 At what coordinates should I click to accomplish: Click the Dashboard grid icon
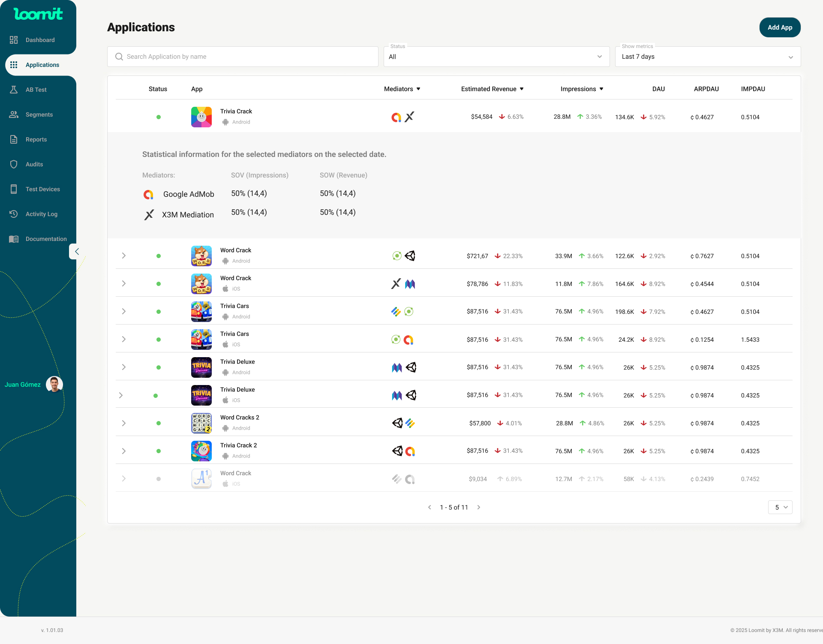14,40
